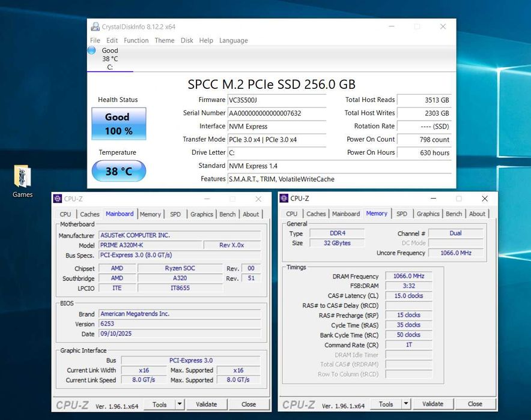531x420 pixels.
Task: Switch to SPD tab in left CPU-Z
Action: click(x=175, y=214)
